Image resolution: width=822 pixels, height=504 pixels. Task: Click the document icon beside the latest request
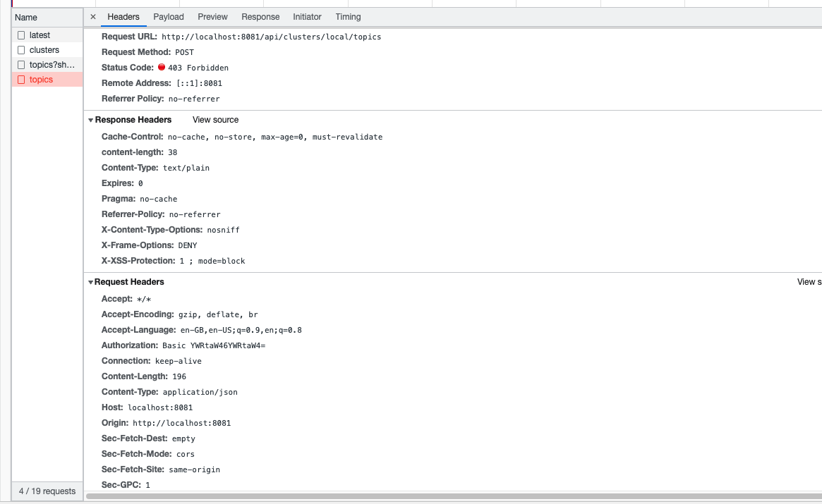(x=21, y=35)
